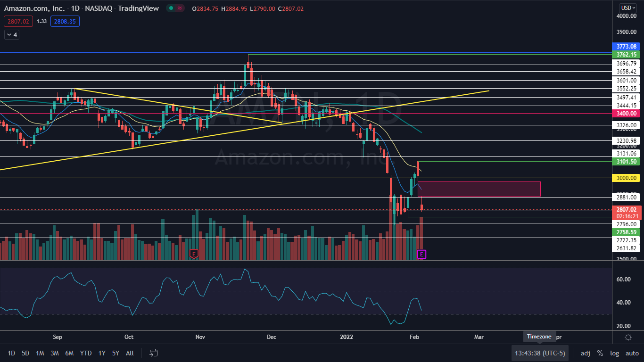Select the YTD time range
The height and width of the screenshot is (362, 644).
tap(86, 353)
